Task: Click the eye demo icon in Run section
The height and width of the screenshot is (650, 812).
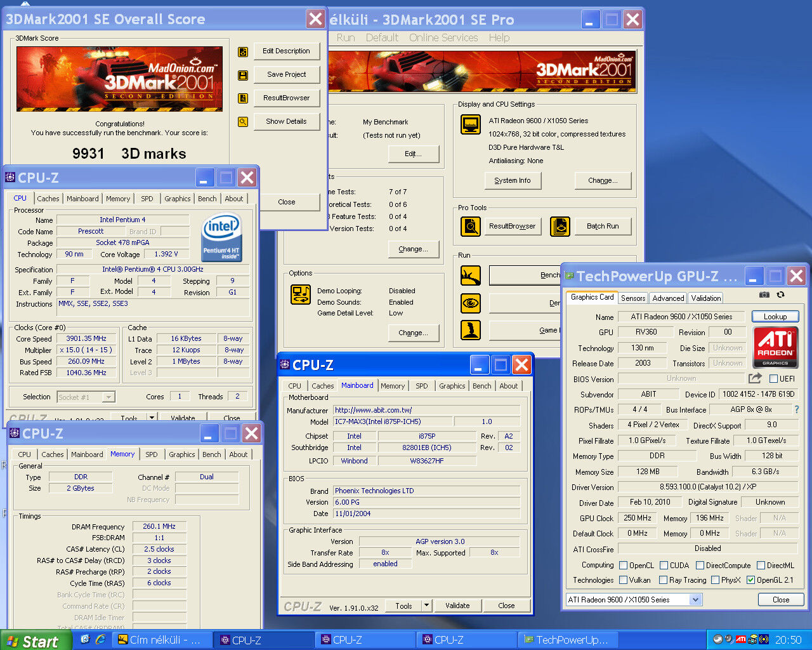Action: point(471,303)
